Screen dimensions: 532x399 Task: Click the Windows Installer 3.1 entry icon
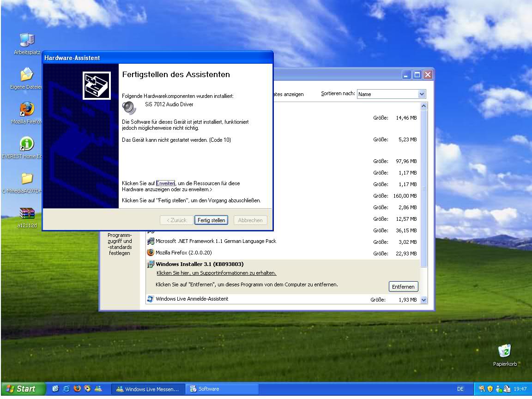pyautogui.click(x=150, y=264)
